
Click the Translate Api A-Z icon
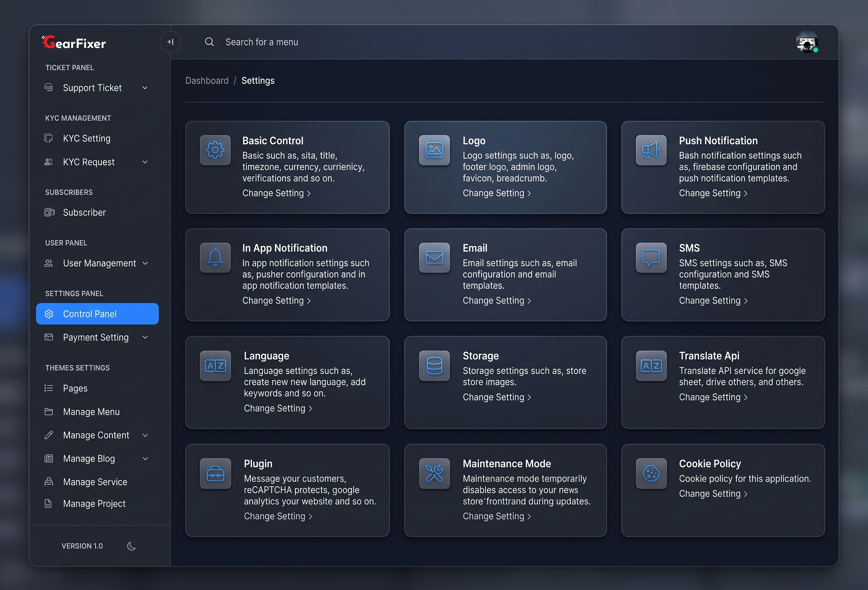pyautogui.click(x=651, y=365)
